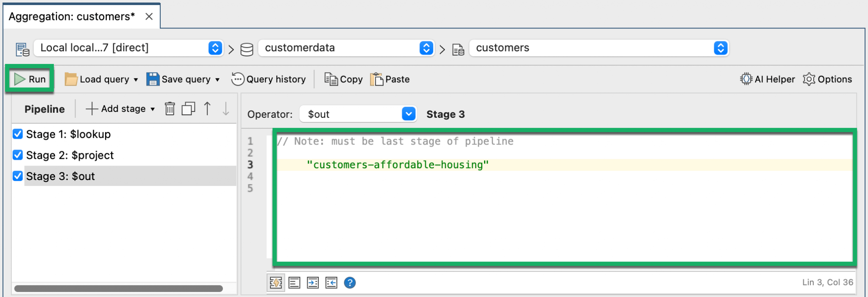The height and width of the screenshot is (297, 868).
Task: Move stage up with up arrow
Action: (x=207, y=109)
